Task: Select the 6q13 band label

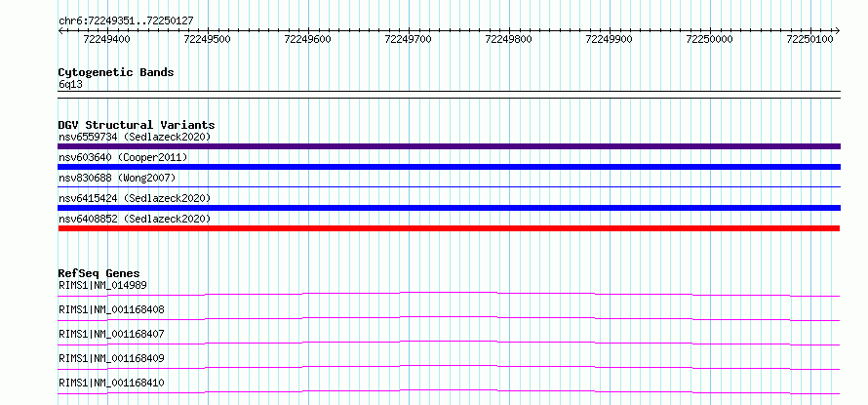Action: click(x=70, y=84)
